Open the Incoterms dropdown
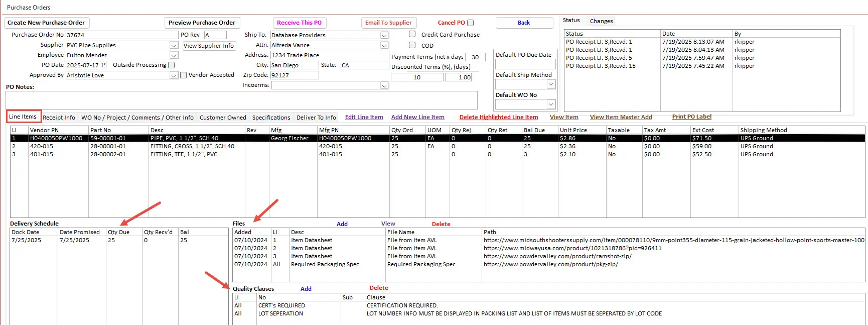Image resolution: width=868 pixels, height=325 pixels. pos(384,85)
